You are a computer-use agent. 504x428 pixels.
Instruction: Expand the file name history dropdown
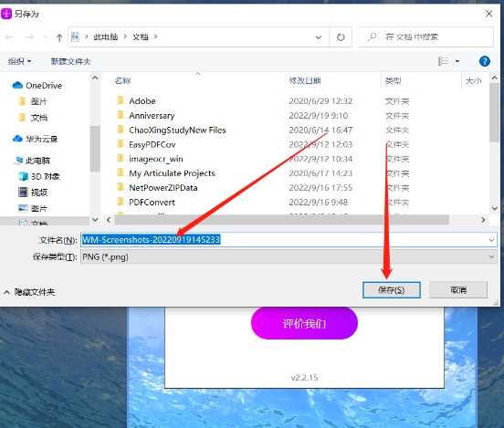click(491, 240)
